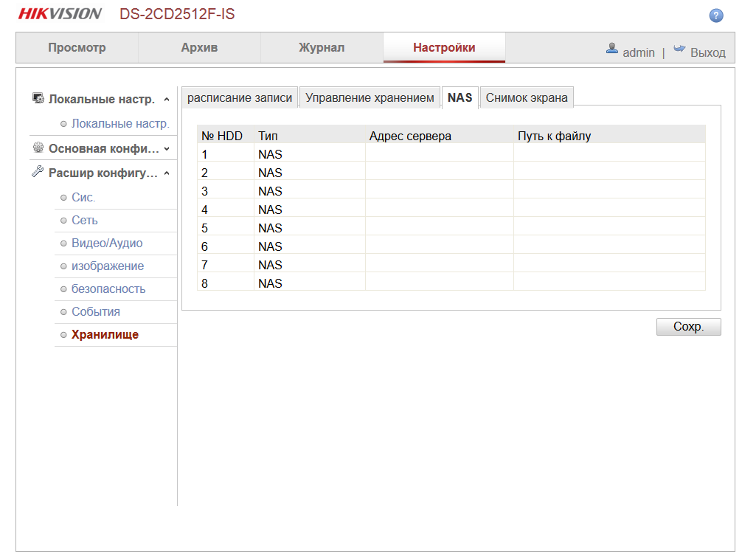Open the Журнал tab
Screen dimensions: 742x560
[322, 47]
